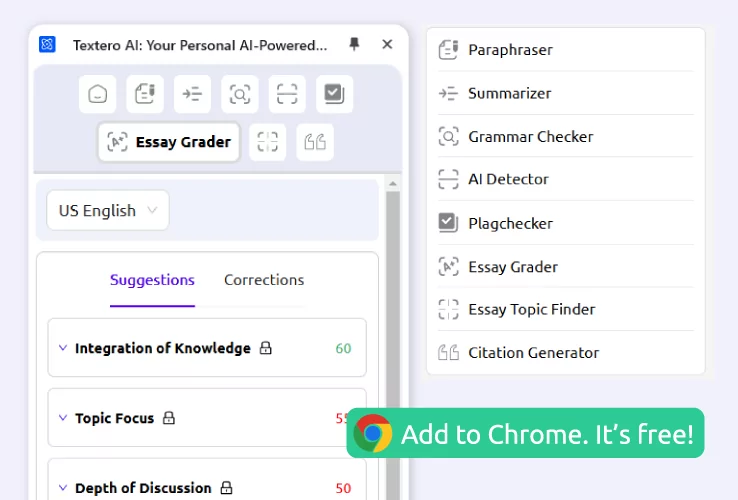Click Plagchecker list checkmark icon
The width and height of the screenshot is (738, 500).
pos(448,223)
